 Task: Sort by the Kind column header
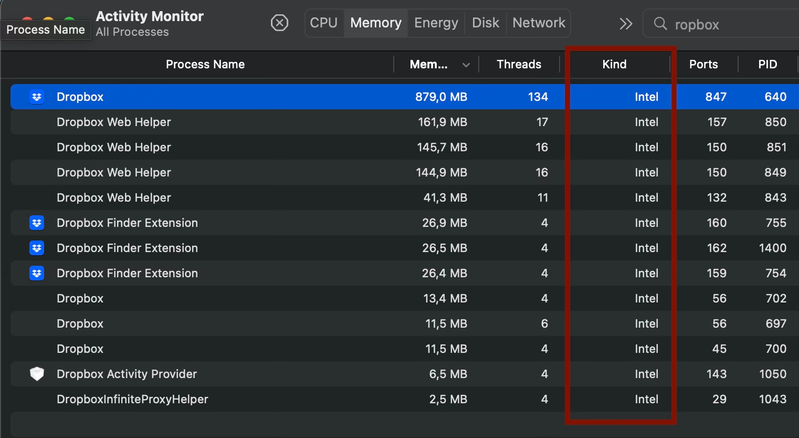point(614,64)
